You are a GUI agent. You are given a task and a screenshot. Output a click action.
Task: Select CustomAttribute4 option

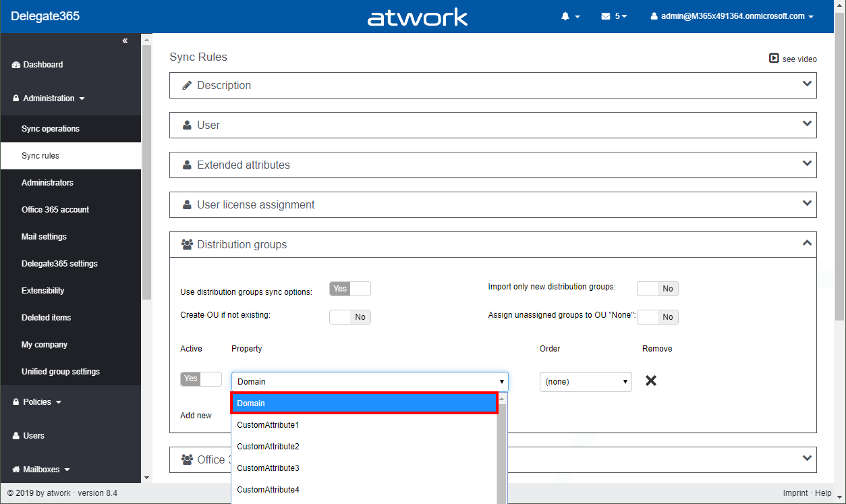point(364,490)
